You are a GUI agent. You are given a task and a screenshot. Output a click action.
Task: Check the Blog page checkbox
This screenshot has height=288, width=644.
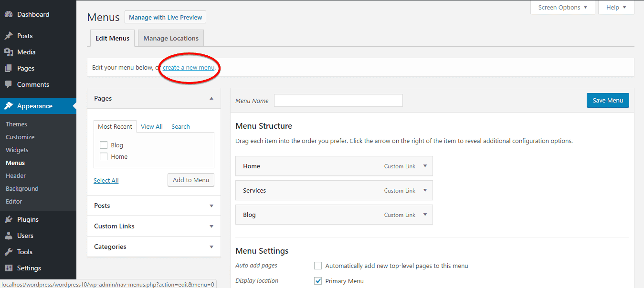pyautogui.click(x=104, y=145)
